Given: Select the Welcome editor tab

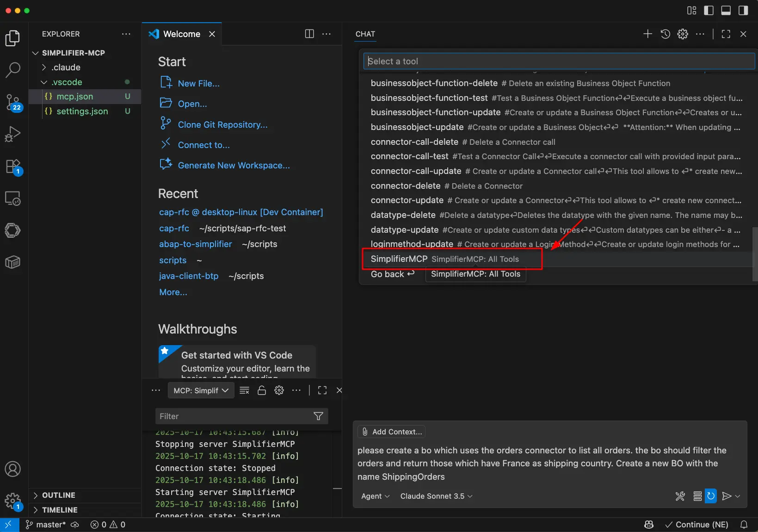Looking at the screenshot, I should 181,34.
